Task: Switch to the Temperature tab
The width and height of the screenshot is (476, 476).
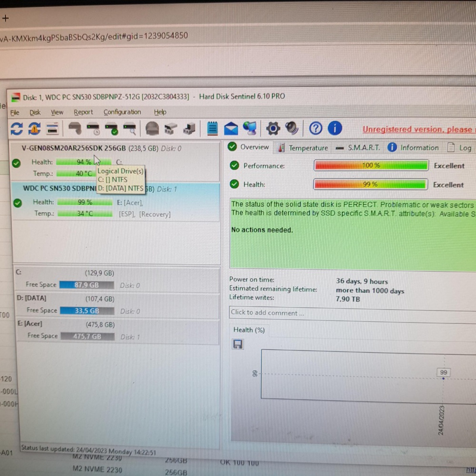Action: click(303, 148)
